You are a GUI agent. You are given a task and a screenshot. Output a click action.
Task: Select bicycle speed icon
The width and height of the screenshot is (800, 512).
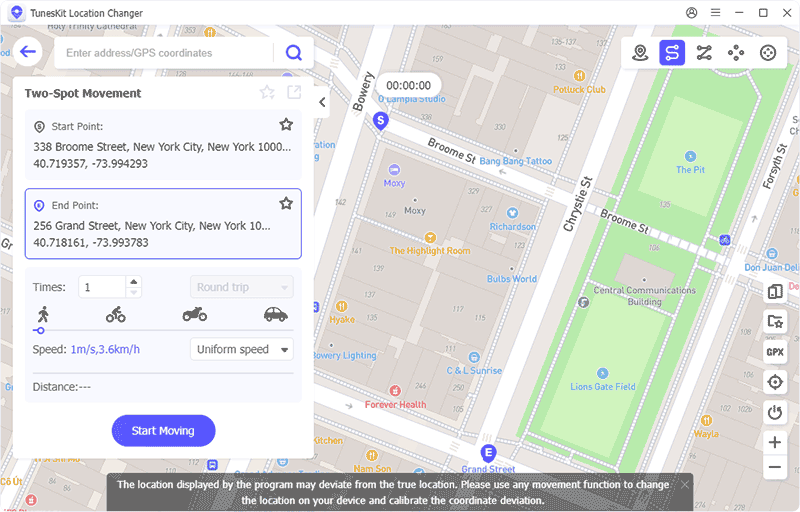(116, 314)
